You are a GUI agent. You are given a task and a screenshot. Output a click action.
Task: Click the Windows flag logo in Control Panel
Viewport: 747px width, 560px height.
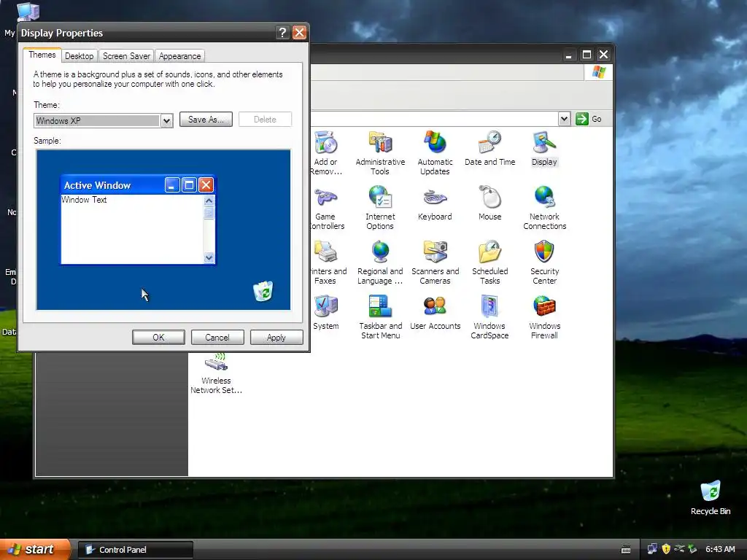coord(598,72)
